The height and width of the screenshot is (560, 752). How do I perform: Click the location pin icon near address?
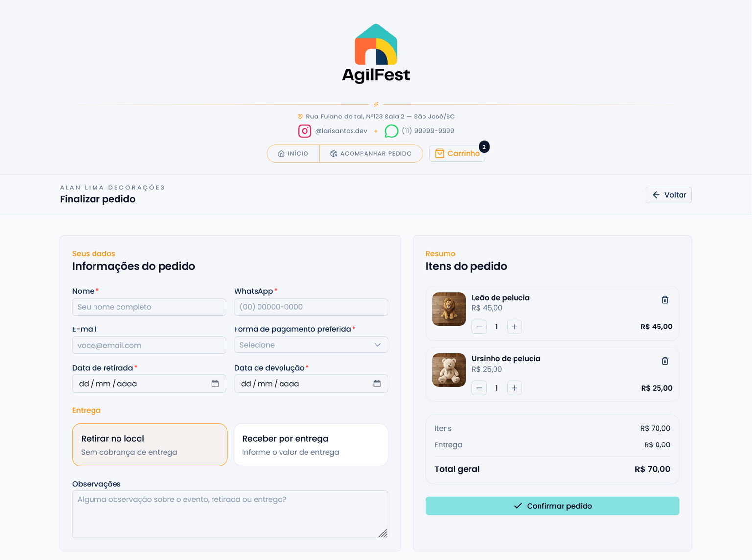pos(300,117)
